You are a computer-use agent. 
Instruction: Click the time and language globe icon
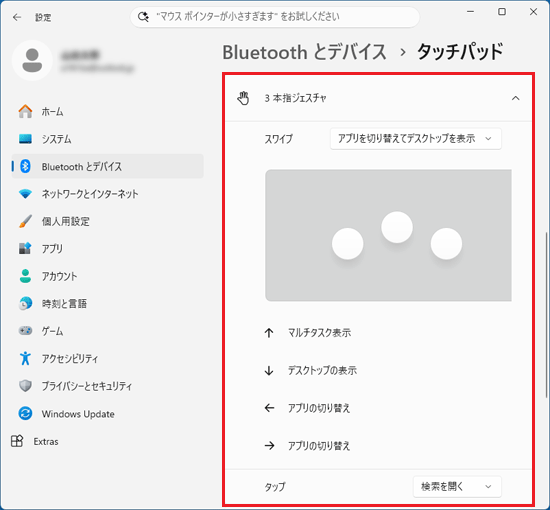(25, 303)
